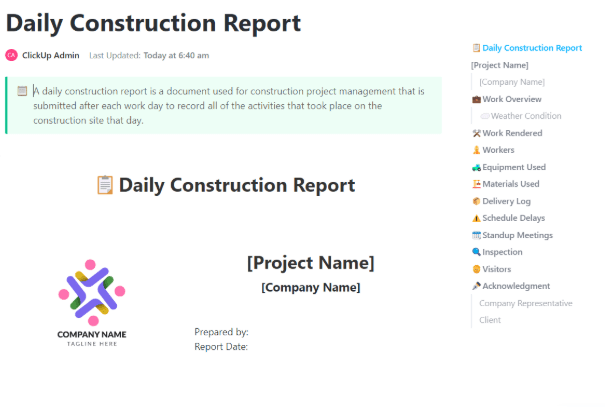Click the large page title Daily Construction Report
The image size is (606, 411).
coord(153,23)
